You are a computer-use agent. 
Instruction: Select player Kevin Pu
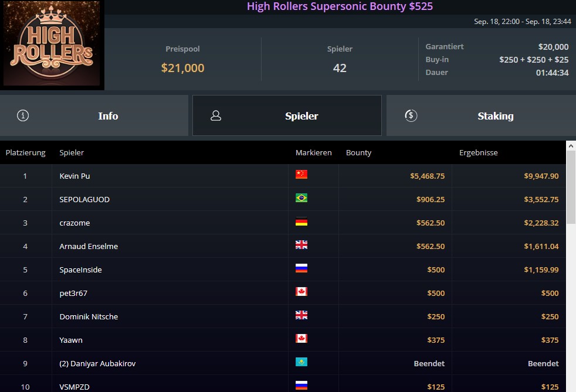click(x=74, y=176)
